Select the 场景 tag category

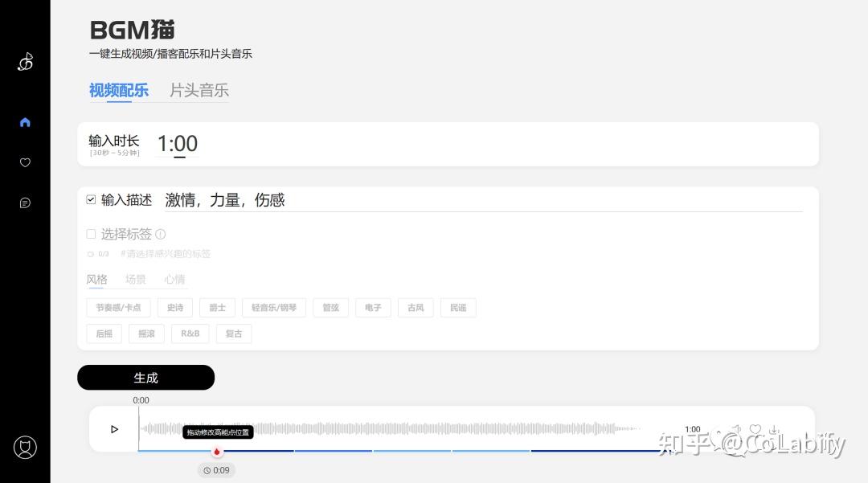135,279
